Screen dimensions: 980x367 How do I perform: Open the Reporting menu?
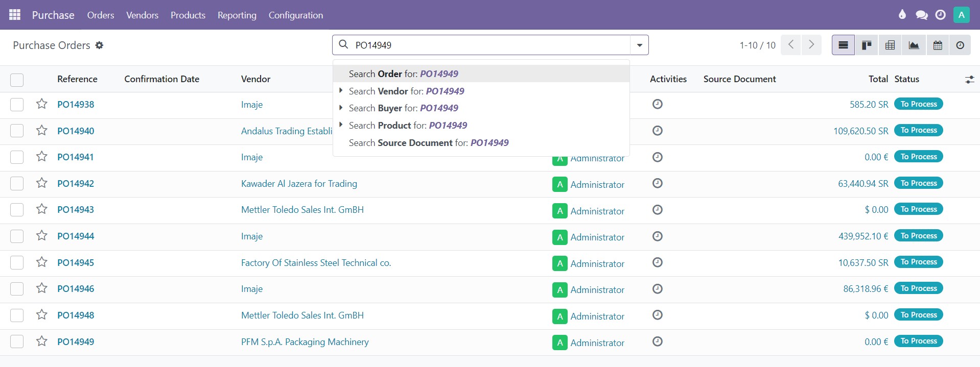tap(237, 15)
